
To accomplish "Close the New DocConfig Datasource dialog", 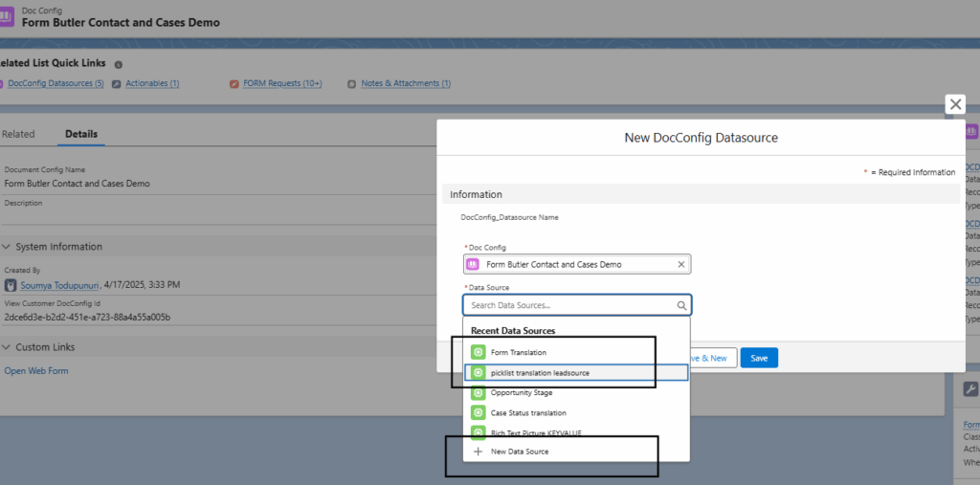I will pos(955,105).
